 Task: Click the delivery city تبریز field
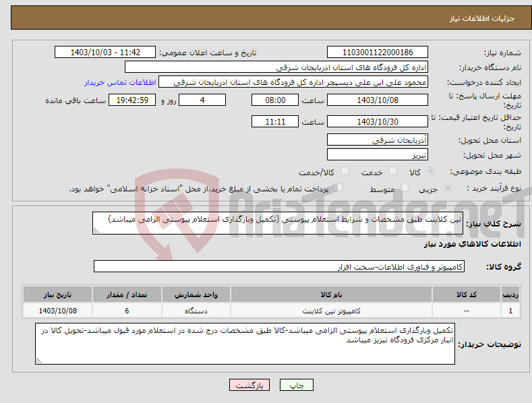click(378, 155)
